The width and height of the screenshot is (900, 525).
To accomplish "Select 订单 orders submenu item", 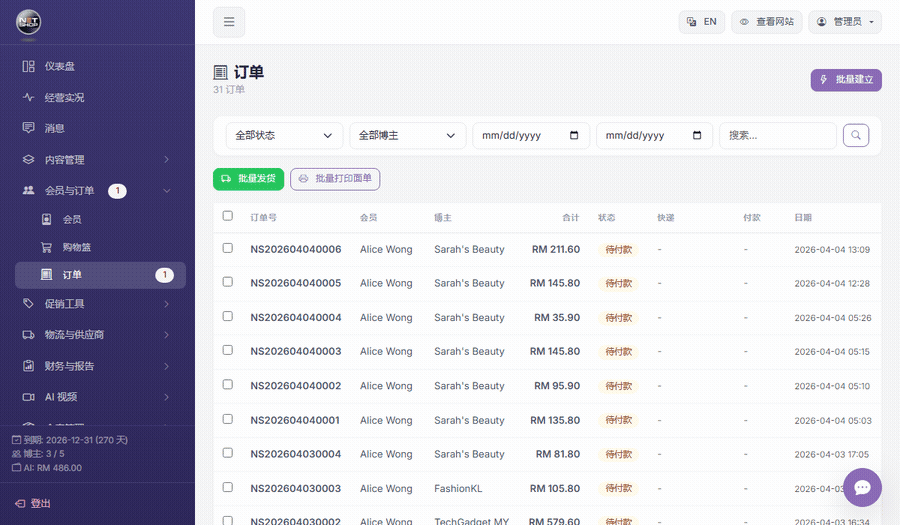I will 100,275.
